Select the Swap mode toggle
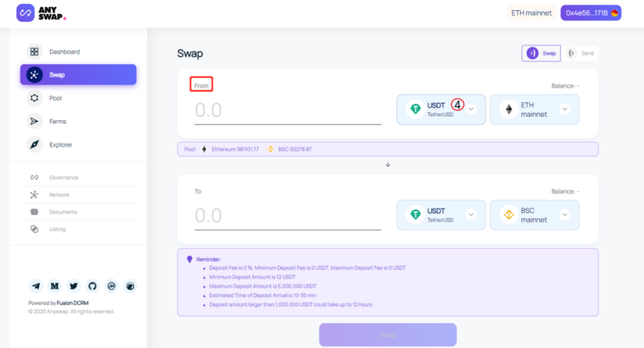This screenshot has width=644, height=348. (541, 53)
